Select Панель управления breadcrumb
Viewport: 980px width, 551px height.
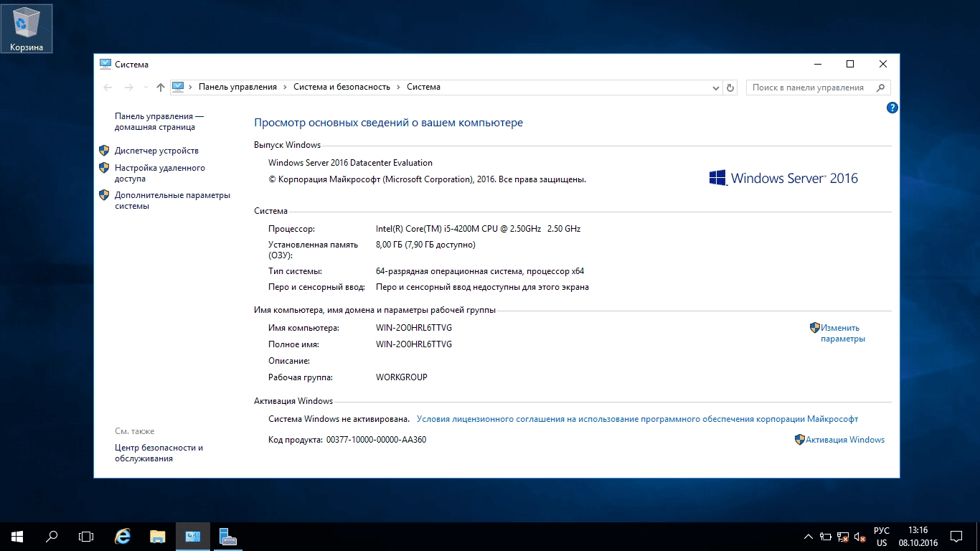click(x=237, y=87)
